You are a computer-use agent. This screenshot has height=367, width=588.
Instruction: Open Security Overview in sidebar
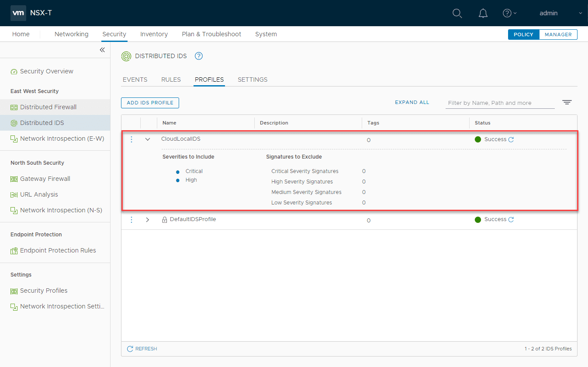[47, 71]
